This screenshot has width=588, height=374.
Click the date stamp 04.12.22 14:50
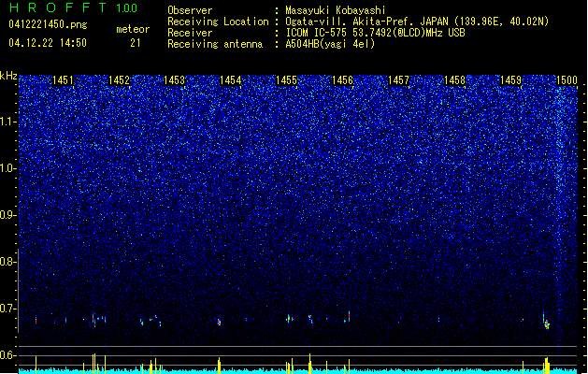48,43
